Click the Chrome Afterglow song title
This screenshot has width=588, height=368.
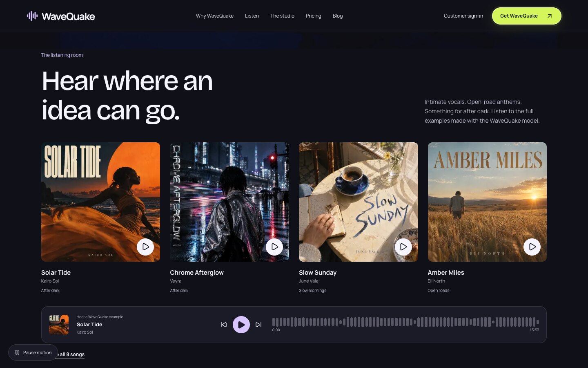click(197, 273)
